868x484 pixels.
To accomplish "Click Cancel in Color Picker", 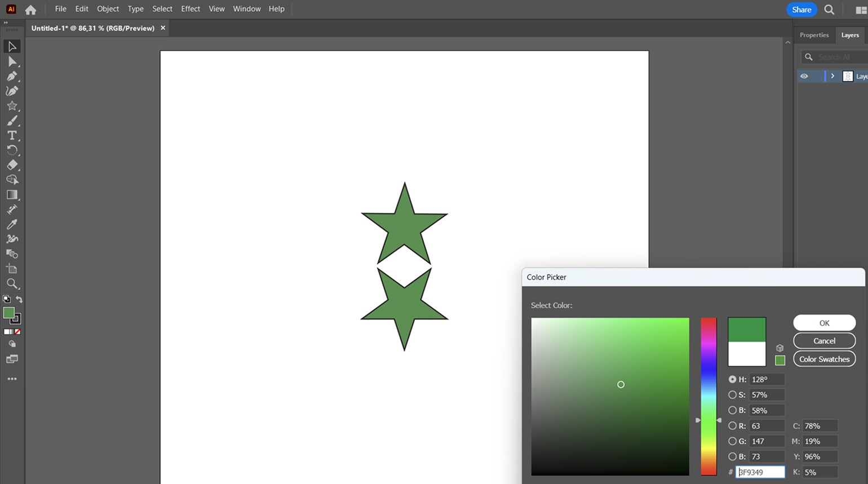I will 824,341.
